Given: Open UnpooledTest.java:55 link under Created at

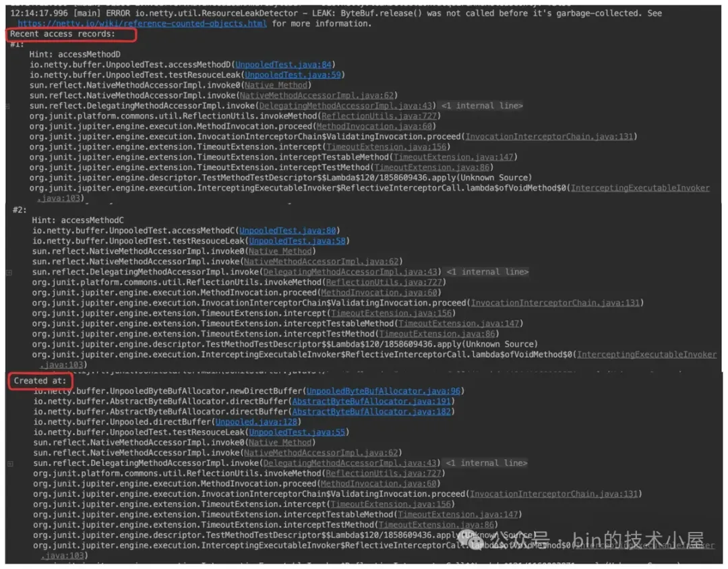Looking at the screenshot, I should 297,432.
